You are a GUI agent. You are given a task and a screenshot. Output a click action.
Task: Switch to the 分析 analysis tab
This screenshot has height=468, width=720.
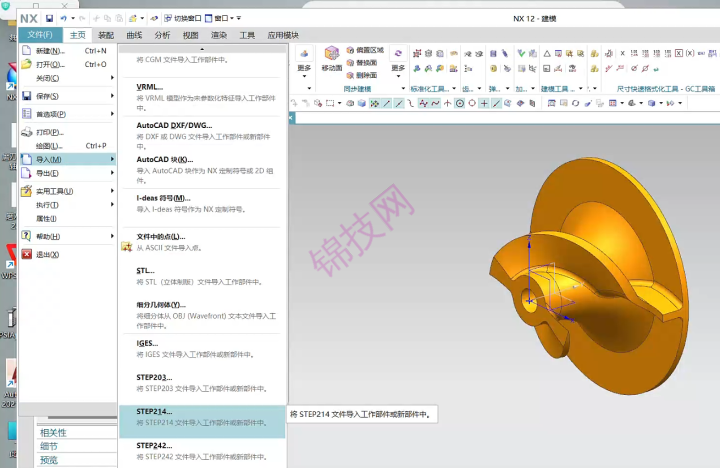[162, 35]
